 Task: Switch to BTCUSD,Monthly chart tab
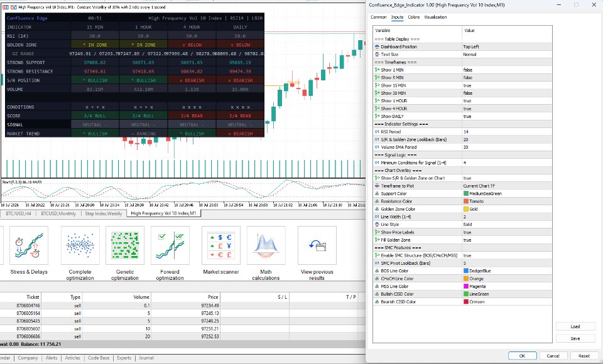coord(58,213)
